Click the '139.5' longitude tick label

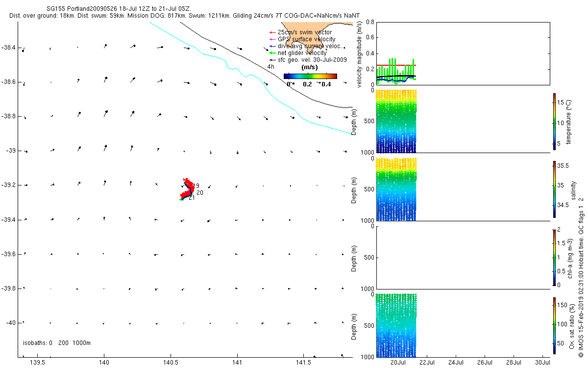pyautogui.click(x=38, y=363)
